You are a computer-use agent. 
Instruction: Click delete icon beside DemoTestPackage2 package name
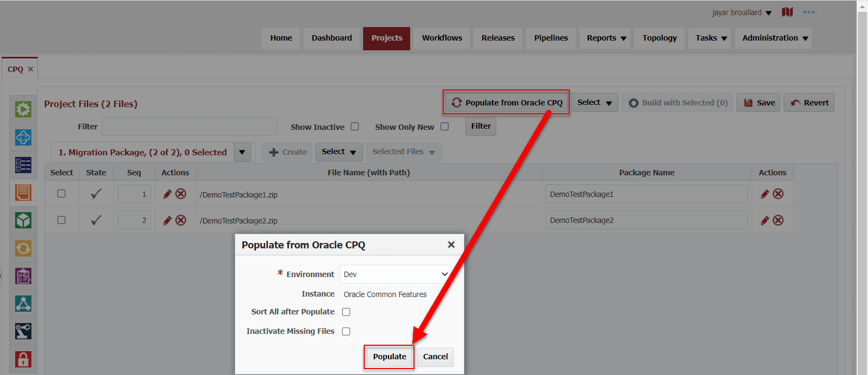(x=778, y=220)
